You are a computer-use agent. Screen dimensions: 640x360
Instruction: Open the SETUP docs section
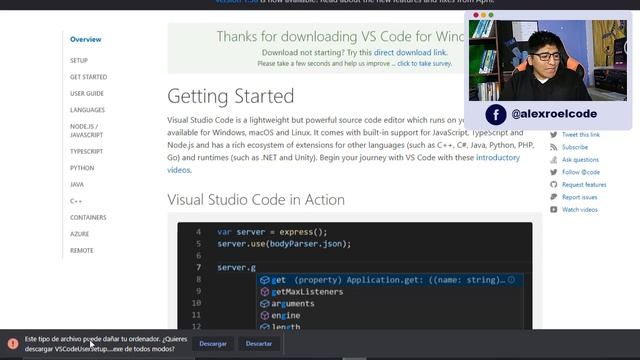click(79, 60)
